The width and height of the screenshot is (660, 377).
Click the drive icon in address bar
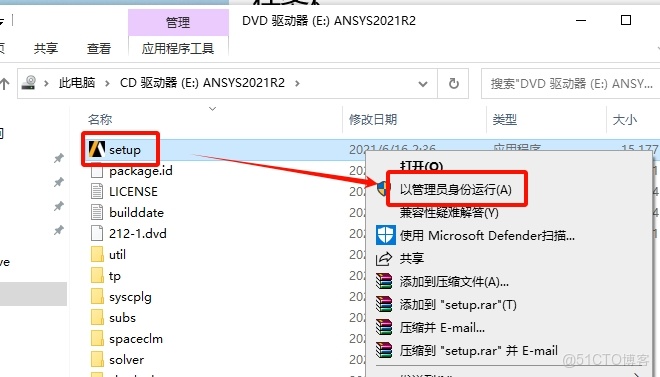point(29,83)
